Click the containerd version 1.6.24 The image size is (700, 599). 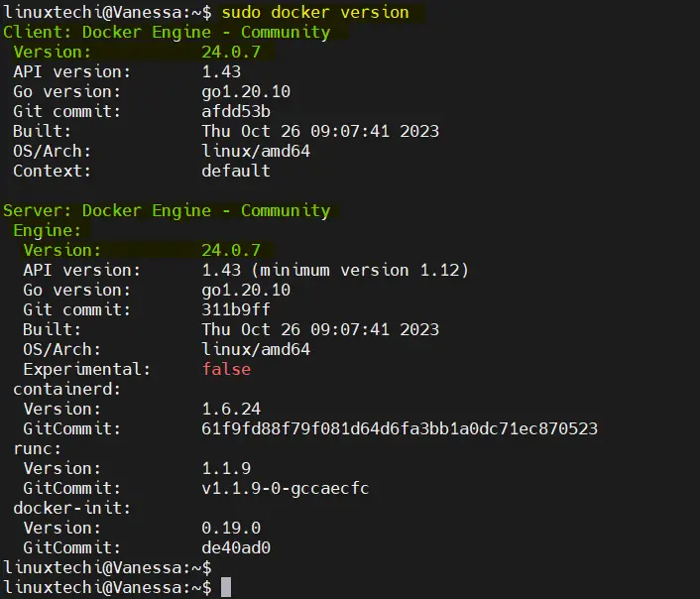tap(231, 409)
